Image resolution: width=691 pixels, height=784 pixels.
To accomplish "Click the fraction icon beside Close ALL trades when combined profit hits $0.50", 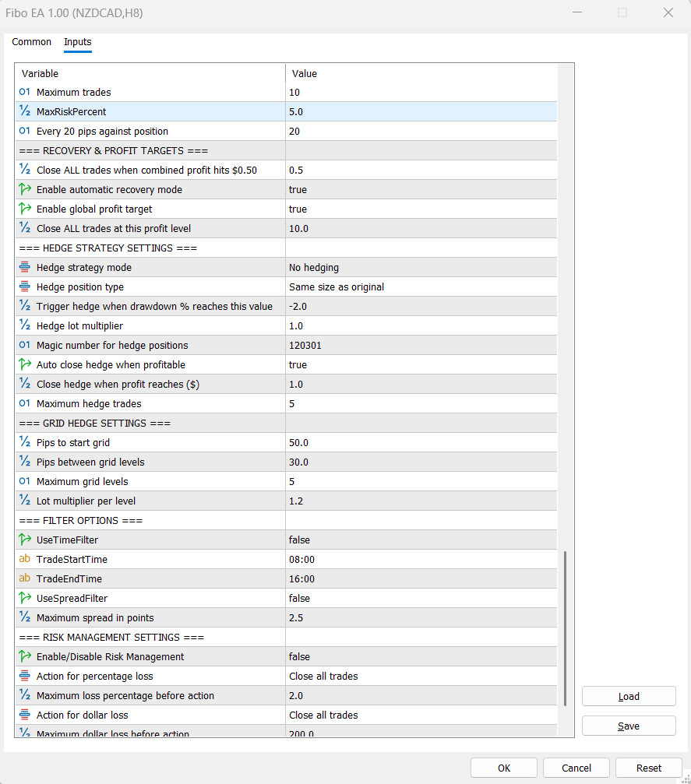I will pos(24,170).
